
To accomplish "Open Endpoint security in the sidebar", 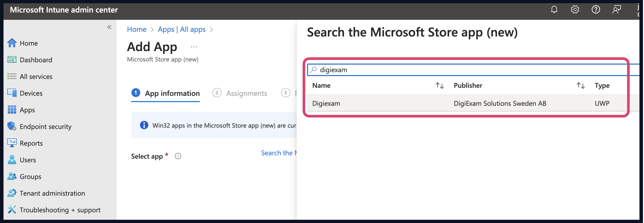I will point(46,127).
